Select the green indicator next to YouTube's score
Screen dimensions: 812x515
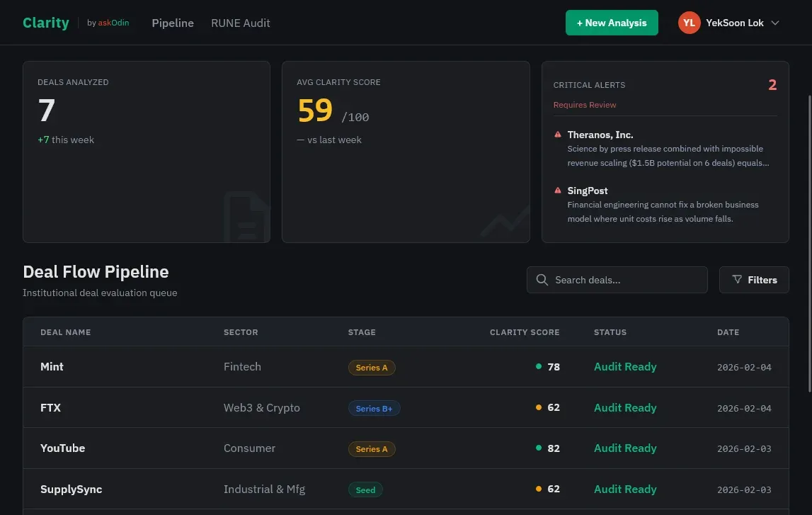538,447
